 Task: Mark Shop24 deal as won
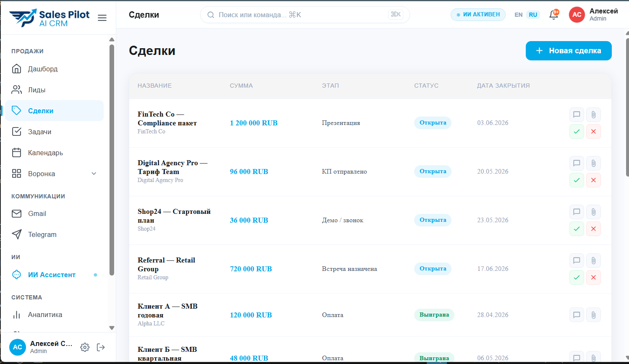[x=577, y=229]
